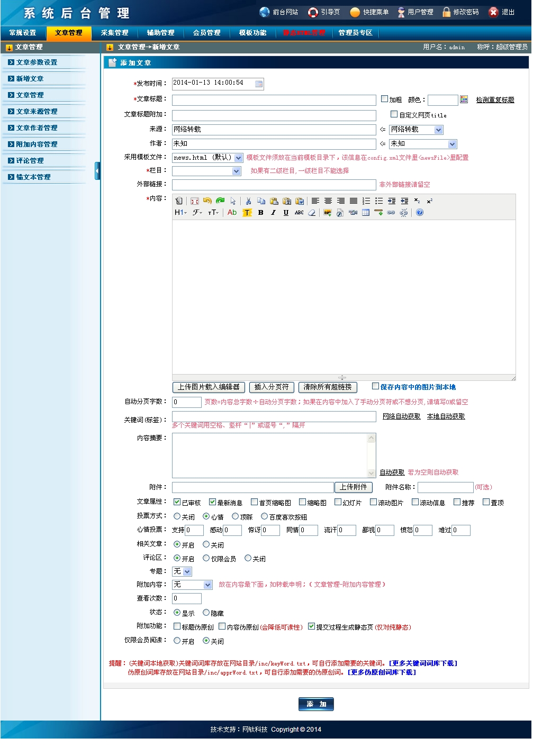The height and width of the screenshot is (756, 533).
Task: Click the Cut scissors icon
Action: click(248, 201)
